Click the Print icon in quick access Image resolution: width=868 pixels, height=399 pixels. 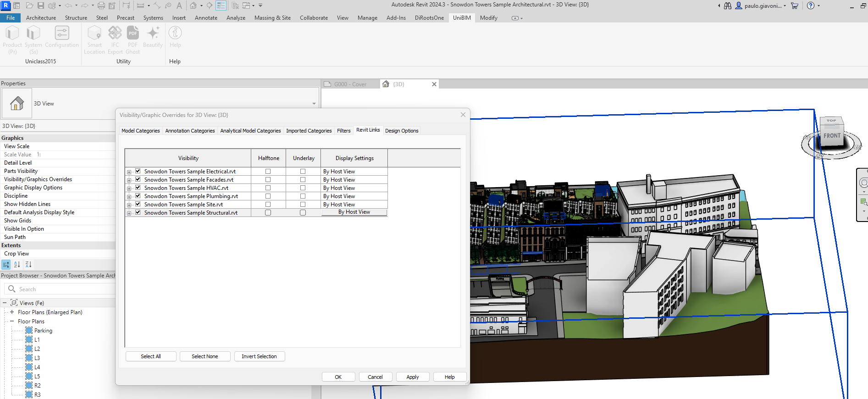[101, 6]
